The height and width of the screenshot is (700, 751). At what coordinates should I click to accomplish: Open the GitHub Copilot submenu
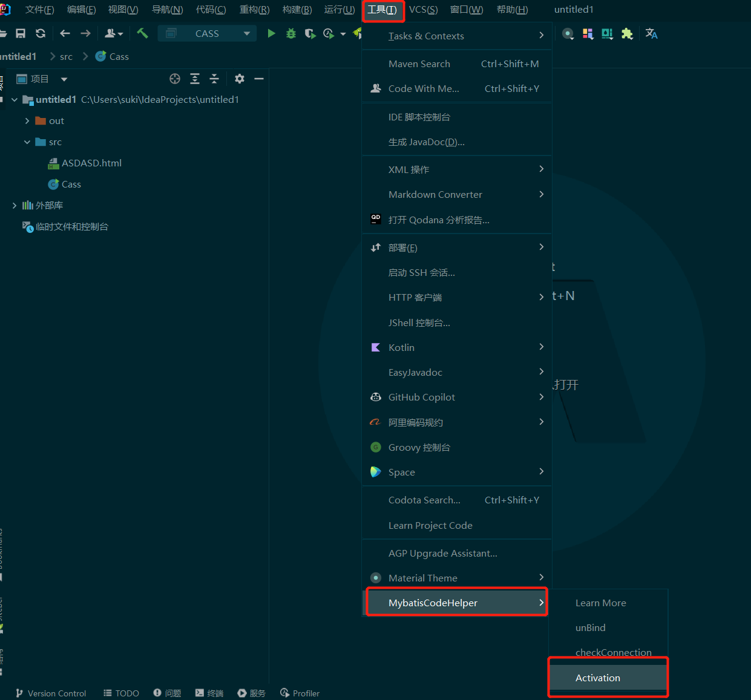457,397
